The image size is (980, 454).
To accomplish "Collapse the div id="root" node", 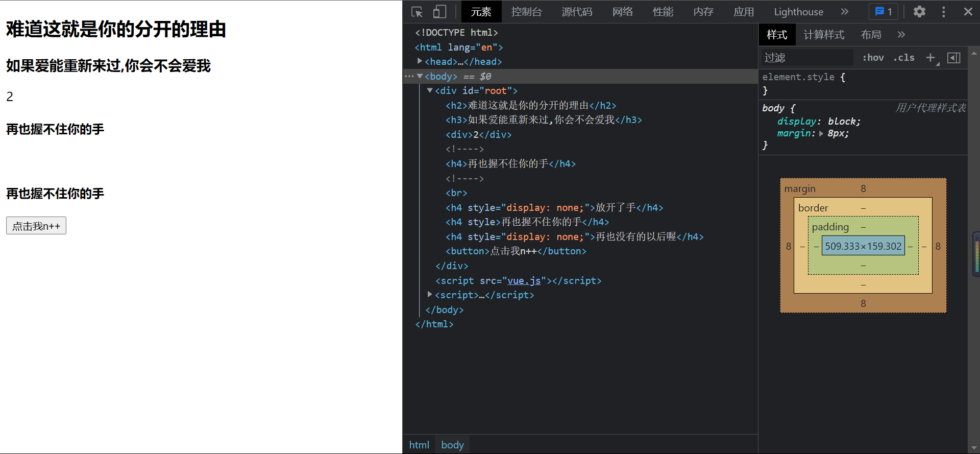I will [x=430, y=90].
